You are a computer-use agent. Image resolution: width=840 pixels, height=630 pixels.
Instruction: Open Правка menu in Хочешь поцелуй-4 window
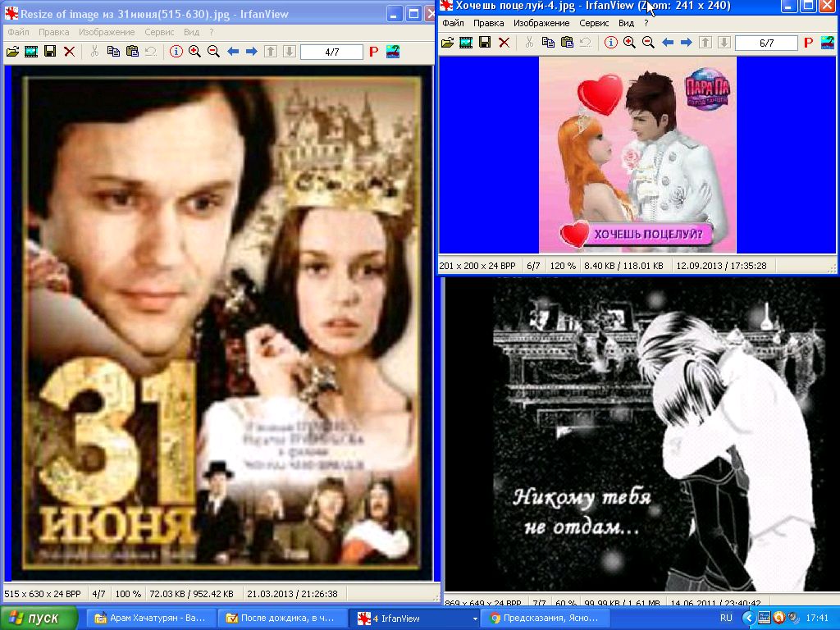pos(489,23)
